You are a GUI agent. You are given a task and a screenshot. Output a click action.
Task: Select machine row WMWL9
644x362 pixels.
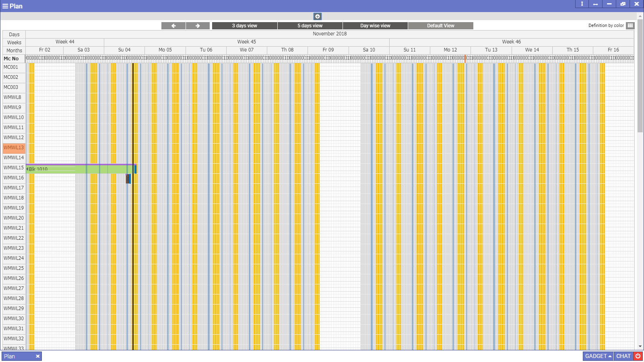pos(14,107)
